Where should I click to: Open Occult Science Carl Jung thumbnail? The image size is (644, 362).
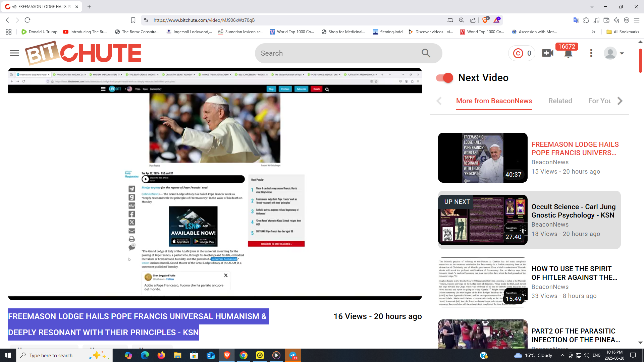(x=483, y=220)
